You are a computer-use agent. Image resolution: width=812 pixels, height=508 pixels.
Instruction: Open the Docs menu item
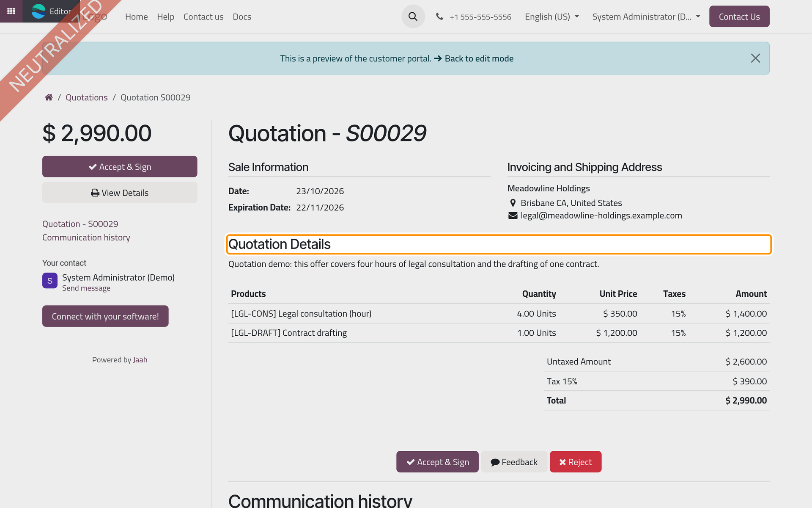(x=242, y=17)
